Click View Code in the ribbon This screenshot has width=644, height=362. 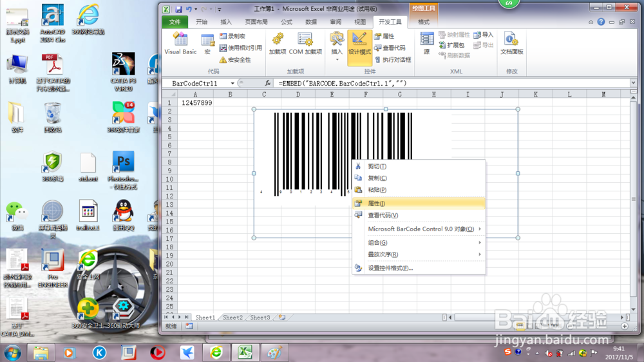390,48
